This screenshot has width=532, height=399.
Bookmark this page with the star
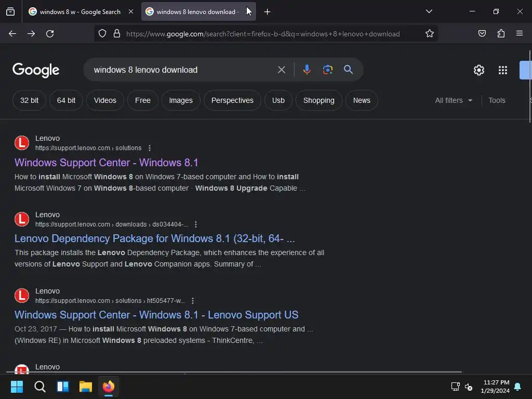tap(430, 34)
